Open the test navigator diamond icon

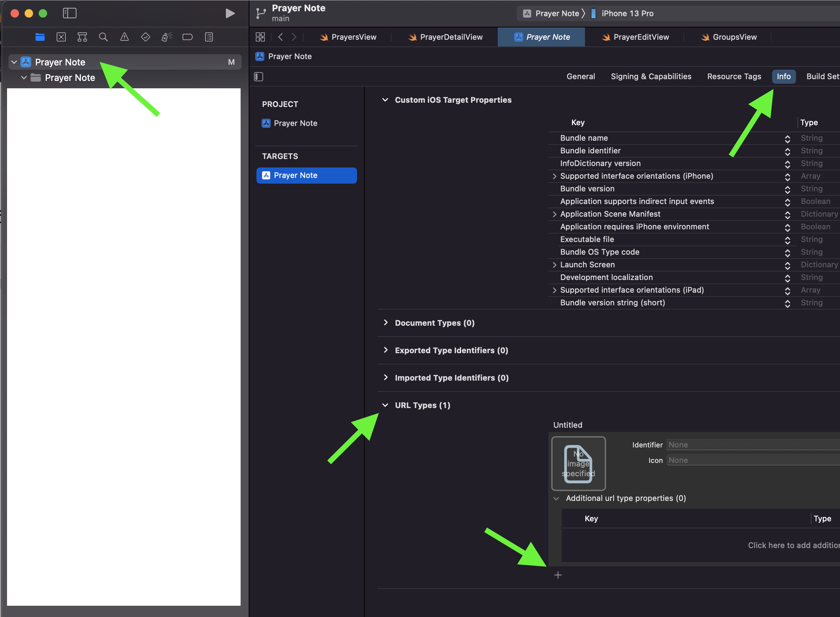(145, 37)
